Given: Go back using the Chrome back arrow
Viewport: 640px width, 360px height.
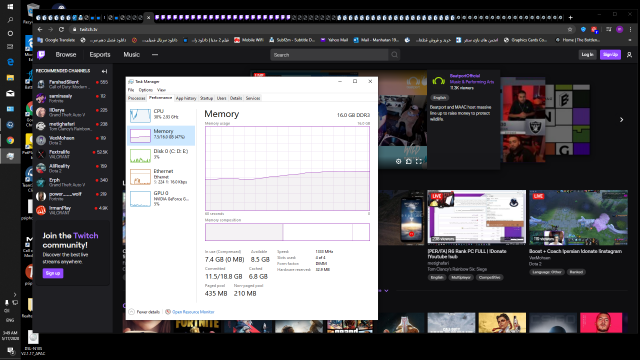Looking at the screenshot, I should point(40,29).
